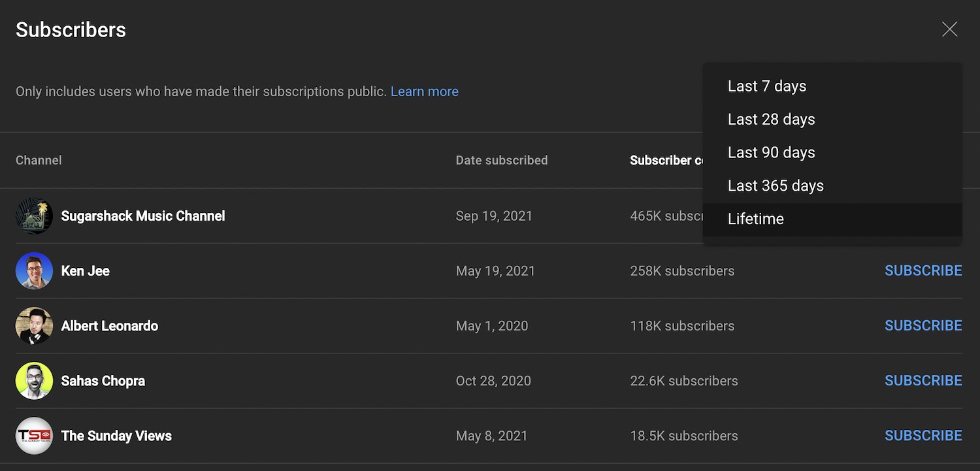The width and height of the screenshot is (980, 471).
Task: Click the 118K subscribers count
Action: tap(682, 326)
